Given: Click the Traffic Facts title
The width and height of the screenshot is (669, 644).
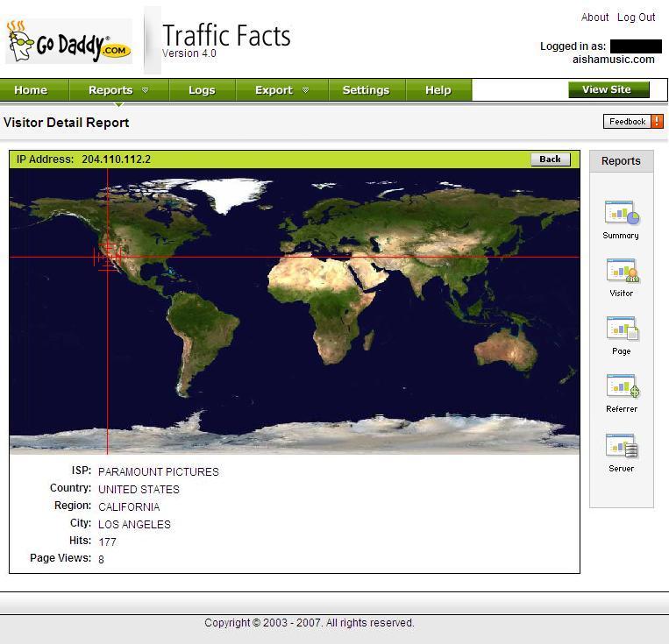Looking at the screenshot, I should [x=226, y=35].
